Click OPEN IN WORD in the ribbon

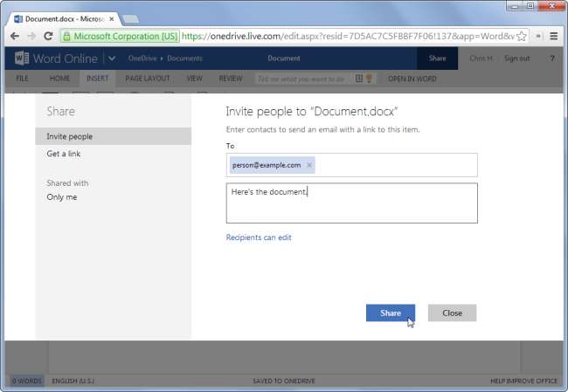point(412,79)
